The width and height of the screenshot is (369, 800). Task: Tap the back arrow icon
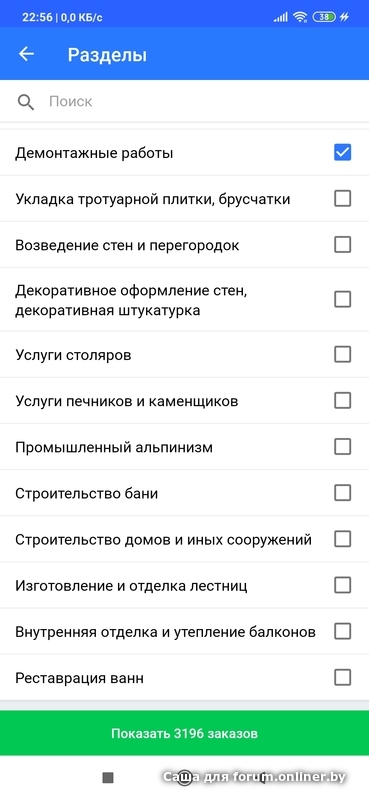click(x=26, y=54)
